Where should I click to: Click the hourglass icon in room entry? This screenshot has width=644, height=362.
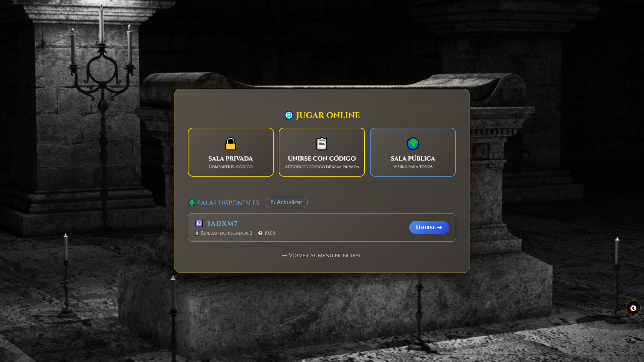pos(197,233)
